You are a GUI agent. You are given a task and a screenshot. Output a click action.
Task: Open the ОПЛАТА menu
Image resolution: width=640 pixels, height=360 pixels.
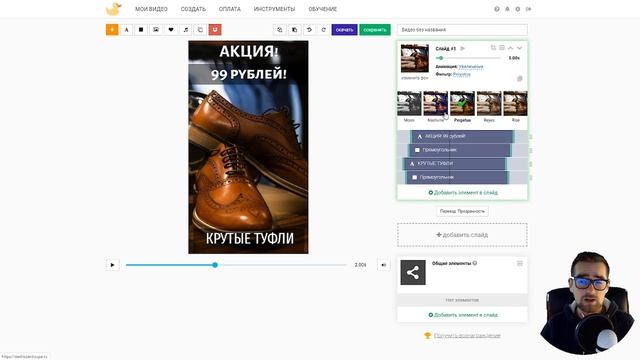click(229, 9)
